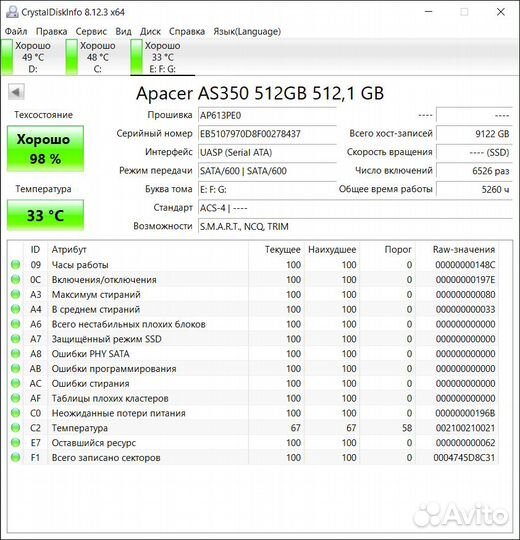The height and width of the screenshot is (540, 520).
Task: Click status icon of row A8 Ошибки PHY SATA
Action: point(15,353)
